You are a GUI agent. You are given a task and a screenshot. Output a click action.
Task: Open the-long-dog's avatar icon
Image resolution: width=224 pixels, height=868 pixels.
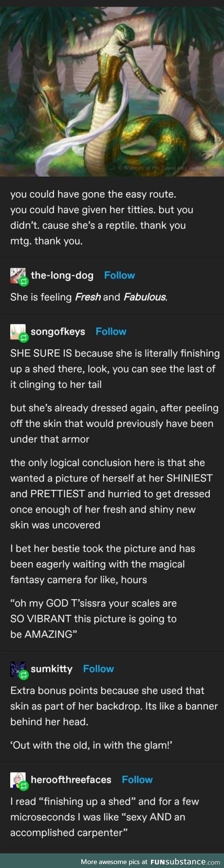point(19,276)
